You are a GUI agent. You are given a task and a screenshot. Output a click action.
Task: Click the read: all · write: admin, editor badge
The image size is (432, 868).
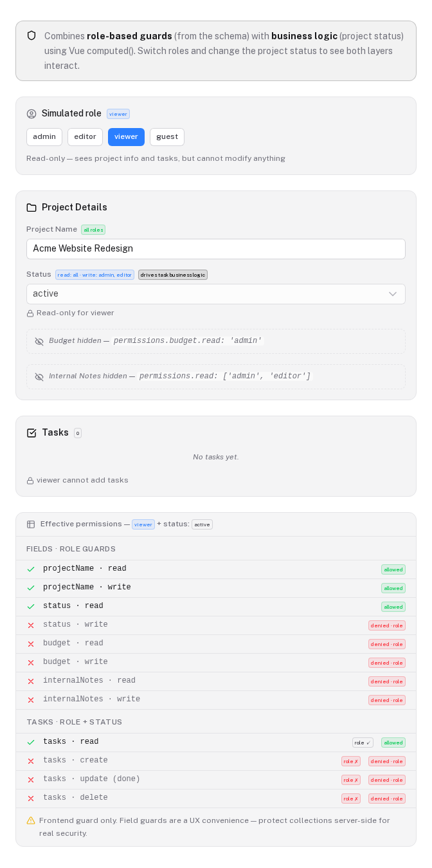94,275
